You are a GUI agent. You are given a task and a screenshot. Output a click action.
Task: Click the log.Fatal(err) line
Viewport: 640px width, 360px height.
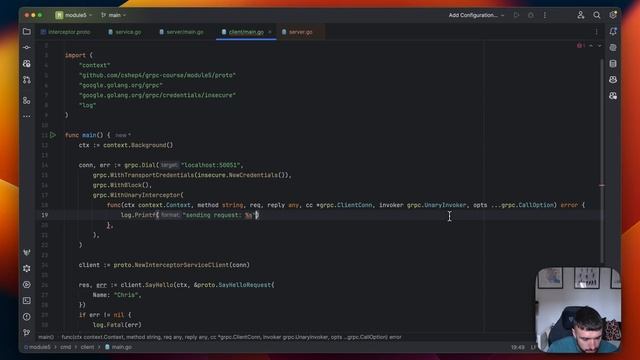coord(117,325)
